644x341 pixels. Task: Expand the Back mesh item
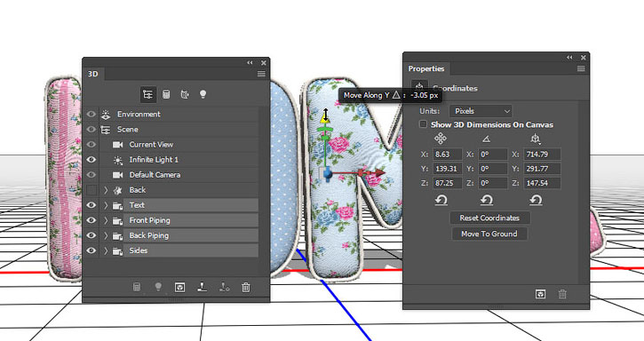pos(106,190)
